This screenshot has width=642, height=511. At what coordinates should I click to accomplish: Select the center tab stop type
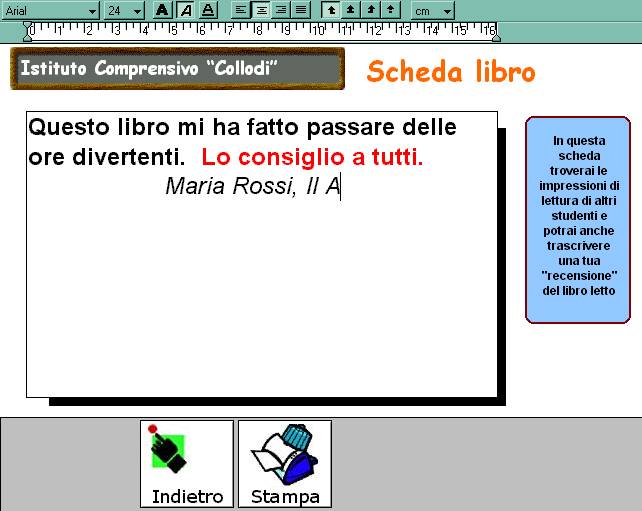click(350, 10)
